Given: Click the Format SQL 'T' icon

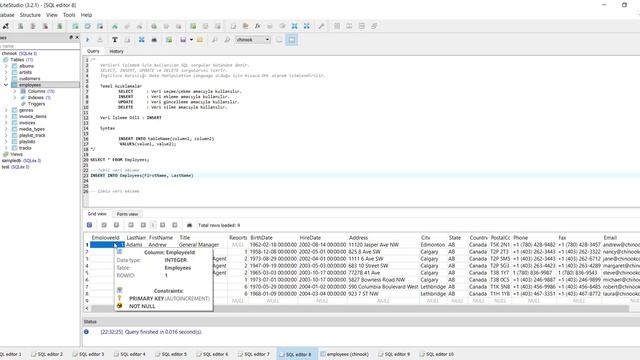Looking at the screenshot, I should click(x=115, y=40).
